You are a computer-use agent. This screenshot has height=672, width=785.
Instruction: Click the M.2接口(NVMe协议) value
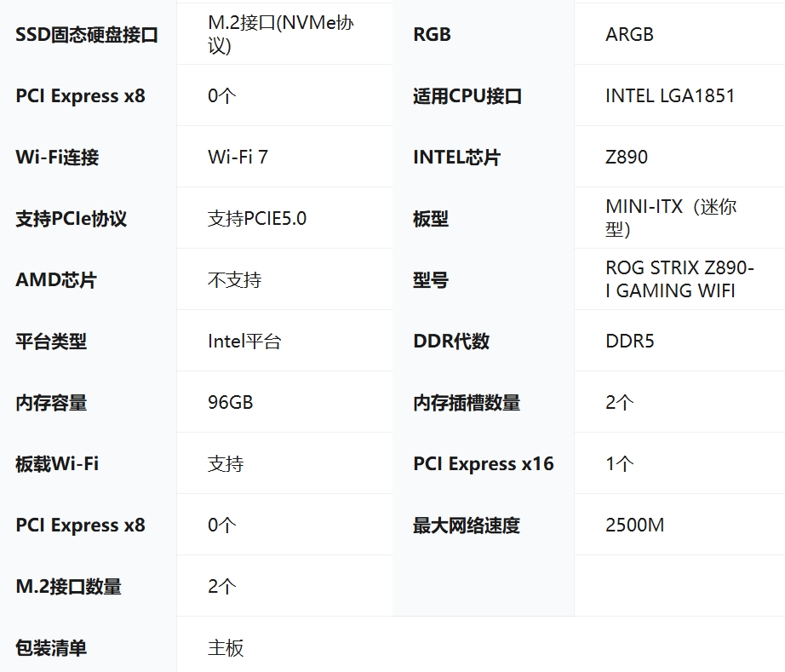tap(281, 34)
